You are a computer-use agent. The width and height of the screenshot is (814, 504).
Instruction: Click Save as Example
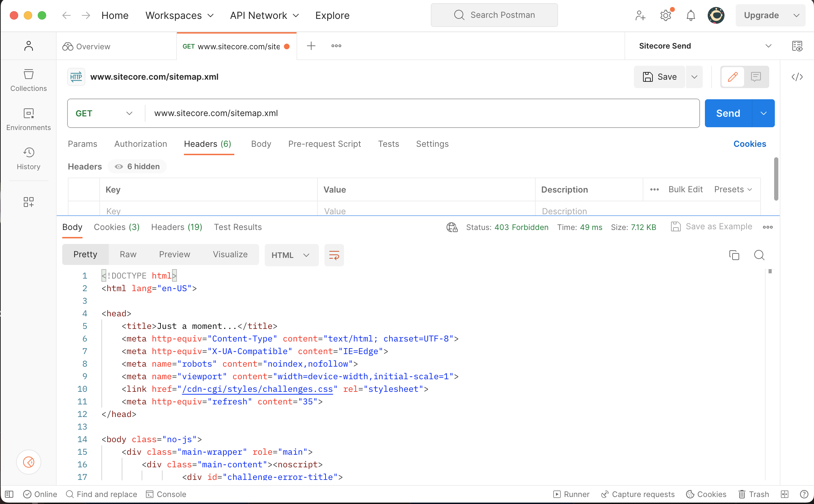tap(711, 226)
